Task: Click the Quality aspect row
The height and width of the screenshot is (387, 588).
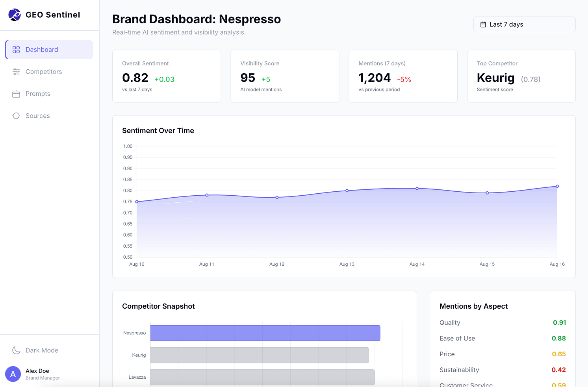Action: (503, 322)
